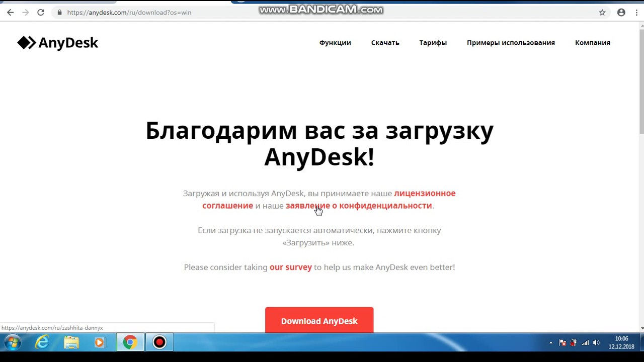Open the network signal tray icon
Image resolution: width=644 pixels, height=362 pixels.
click(585, 343)
